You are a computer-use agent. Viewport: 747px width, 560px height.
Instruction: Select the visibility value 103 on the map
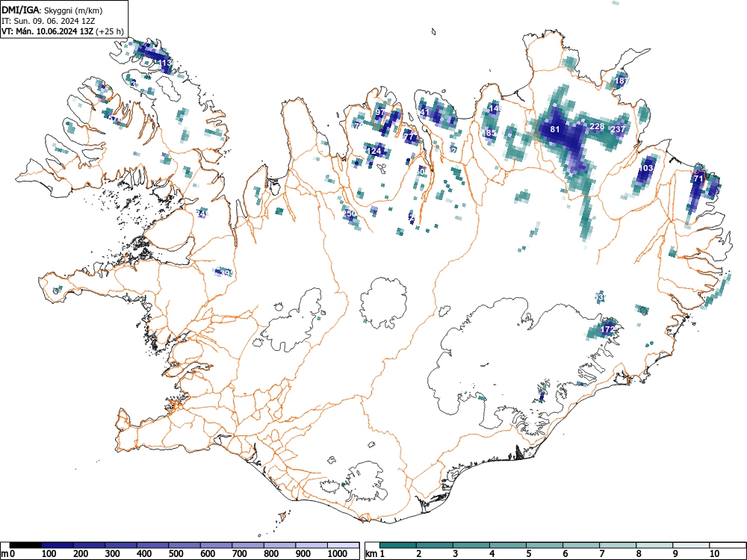point(646,168)
